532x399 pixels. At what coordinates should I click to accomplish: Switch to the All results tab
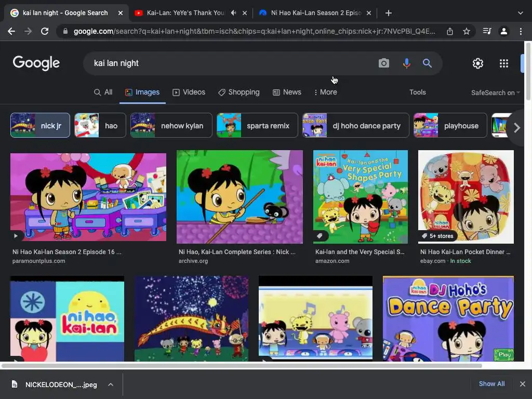pyautogui.click(x=103, y=92)
